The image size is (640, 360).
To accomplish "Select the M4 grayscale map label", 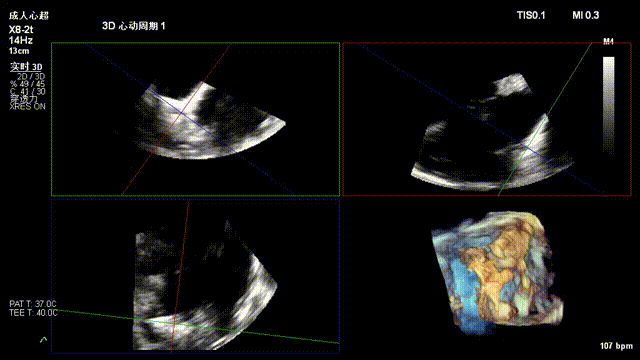I will [x=608, y=42].
